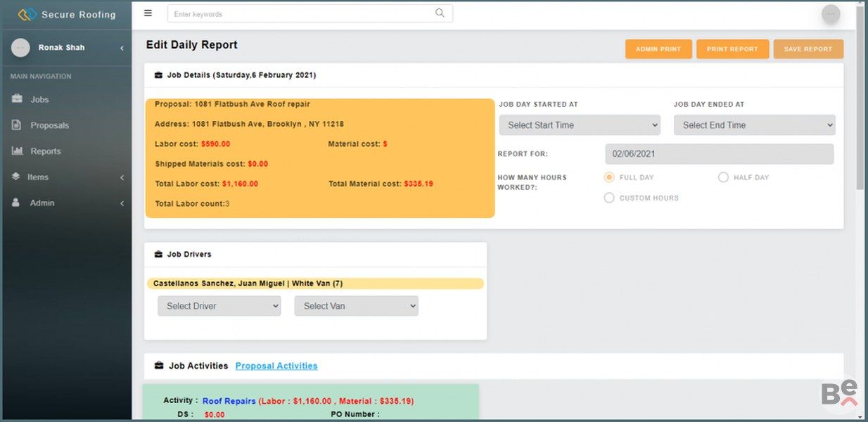The height and width of the screenshot is (422, 868).
Task: Open the user avatar in top right
Action: point(831,14)
